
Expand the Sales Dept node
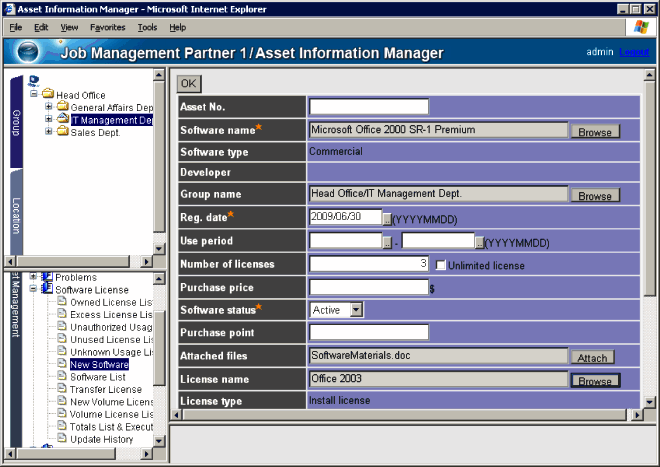pyautogui.click(x=48, y=131)
